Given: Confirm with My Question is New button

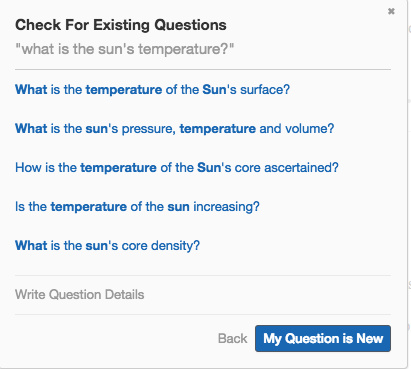Looking at the screenshot, I should point(323,338).
